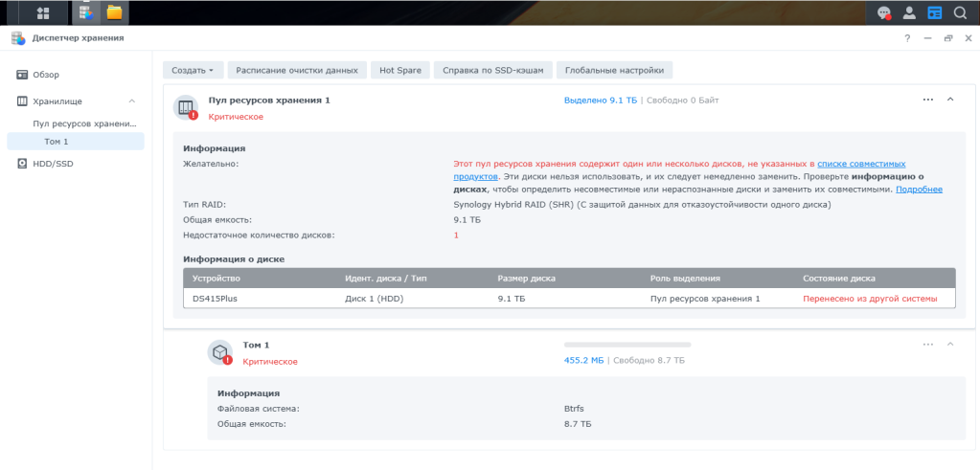The height and width of the screenshot is (470, 980).
Task: Click the Хранилище sidebar icon
Action: (22, 101)
